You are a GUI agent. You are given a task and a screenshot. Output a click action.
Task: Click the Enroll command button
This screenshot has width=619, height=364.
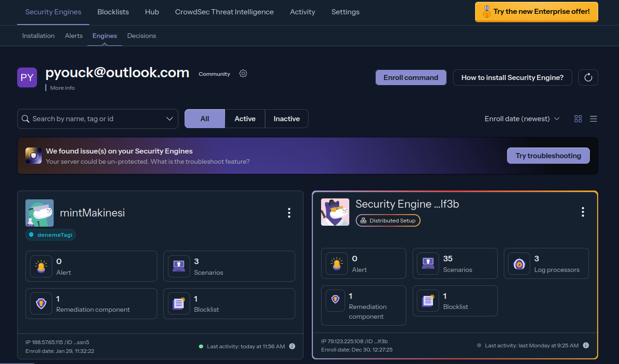pyautogui.click(x=410, y=78)
